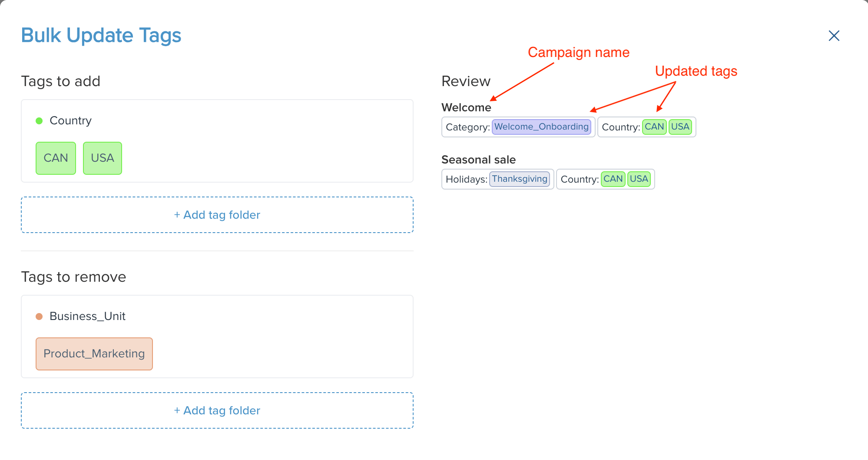Add tag folder under Tags to remove
The width and height of the screenshot is (868, 460).
pos(217,410)
